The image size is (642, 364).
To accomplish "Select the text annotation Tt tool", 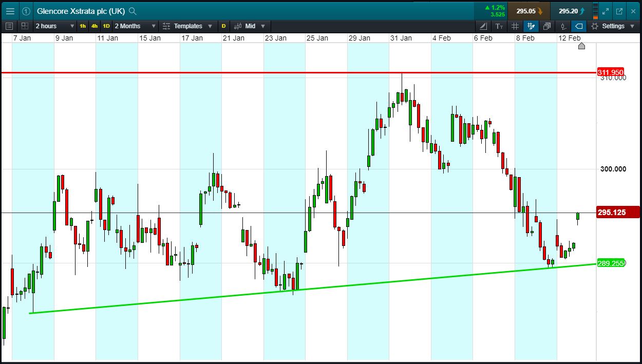I will [x=499, y=26].
